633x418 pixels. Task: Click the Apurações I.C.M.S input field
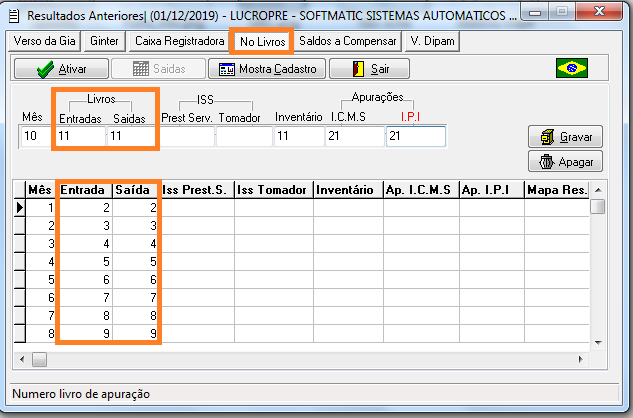point(355,136)
